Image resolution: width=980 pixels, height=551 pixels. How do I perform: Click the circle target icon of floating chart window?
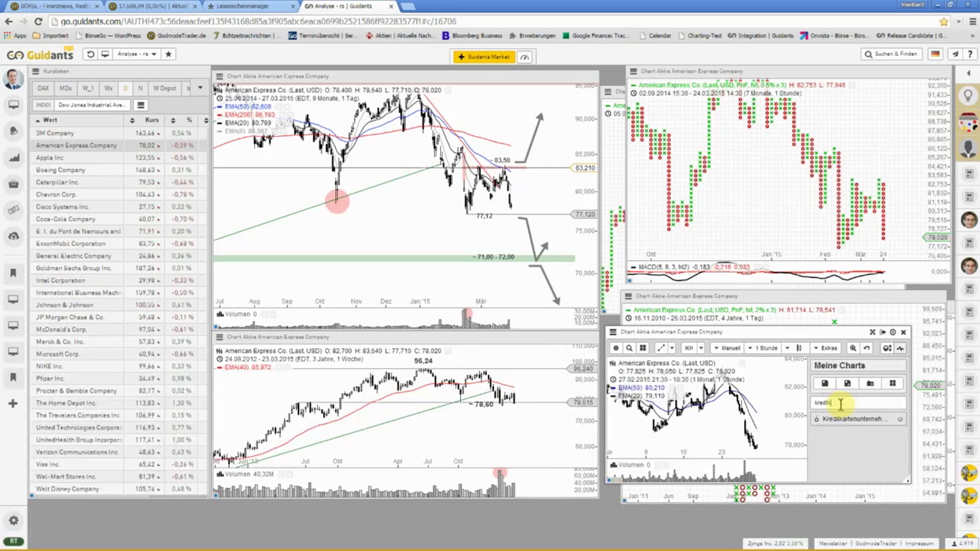(893, 332)
